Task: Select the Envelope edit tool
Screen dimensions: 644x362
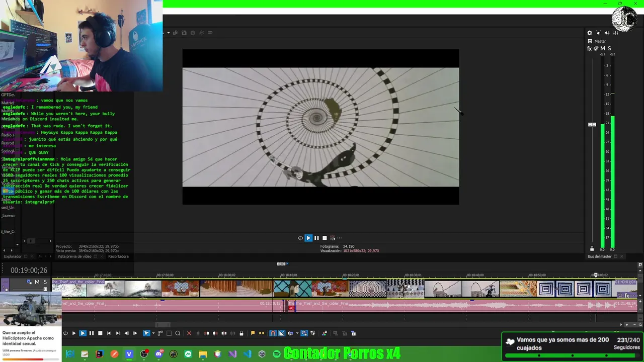Action: pos(160,333)
